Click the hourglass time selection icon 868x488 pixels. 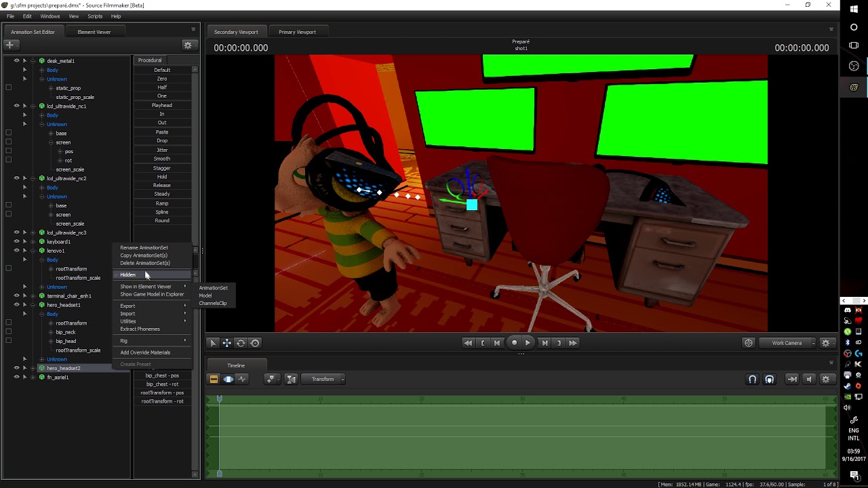click(x=291, y=379)
